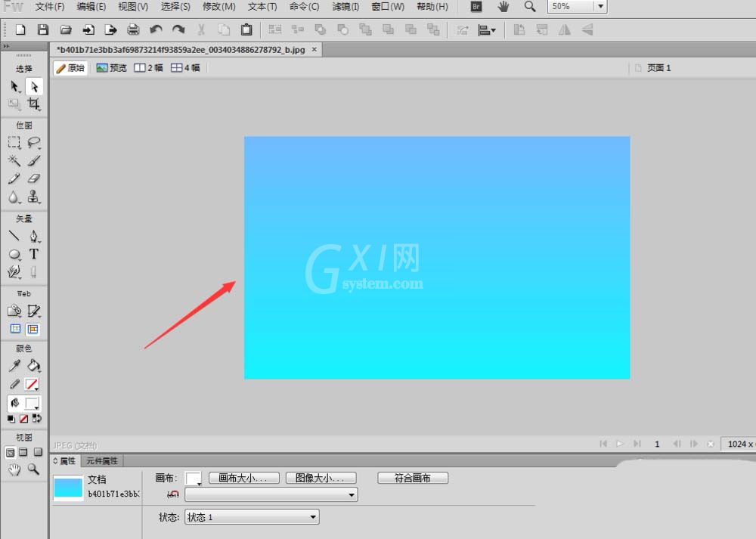Open the 编辑(E) menu
This screenshot has width=756, height=539.
click(x=91, y=7)
